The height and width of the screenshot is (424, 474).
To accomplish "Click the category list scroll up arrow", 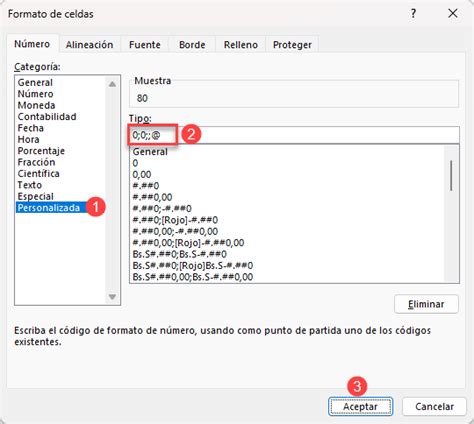I will (112, 84).
